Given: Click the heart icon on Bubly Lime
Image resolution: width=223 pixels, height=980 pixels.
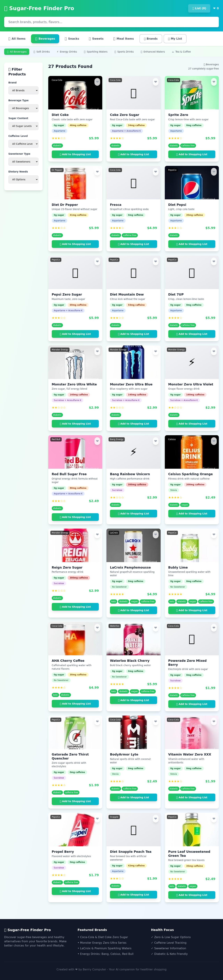Looking at the screenshot, I should coord(213,534).
